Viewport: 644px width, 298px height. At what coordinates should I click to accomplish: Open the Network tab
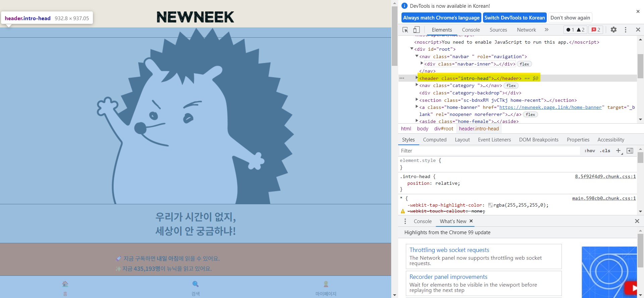[527, 30]
